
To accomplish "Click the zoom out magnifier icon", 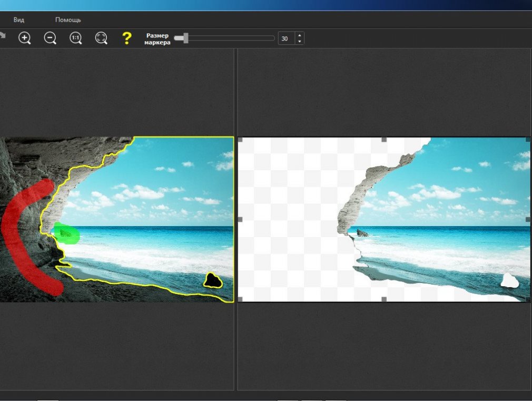I will point(50,38).
